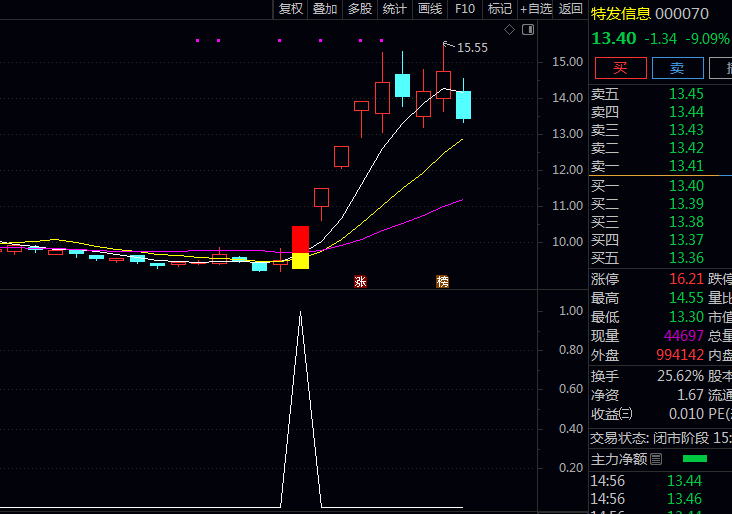
Task: Click the 15.55 high price flag
Action: click(470, 47)
